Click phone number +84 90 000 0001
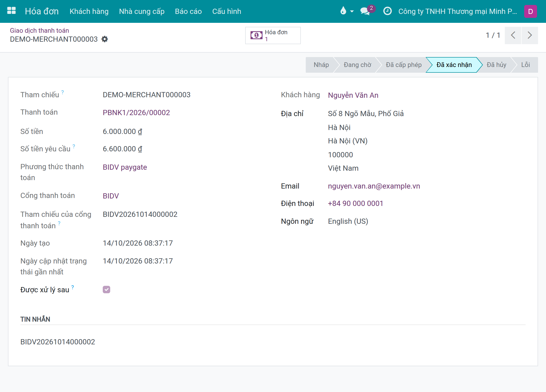The image size is (546, 392). [355, 203]
